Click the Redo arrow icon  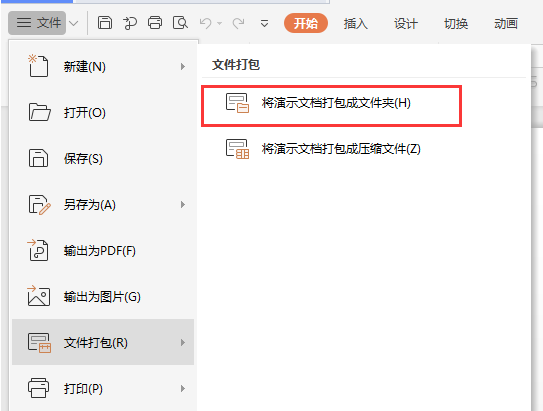click(x=238, y=23)
